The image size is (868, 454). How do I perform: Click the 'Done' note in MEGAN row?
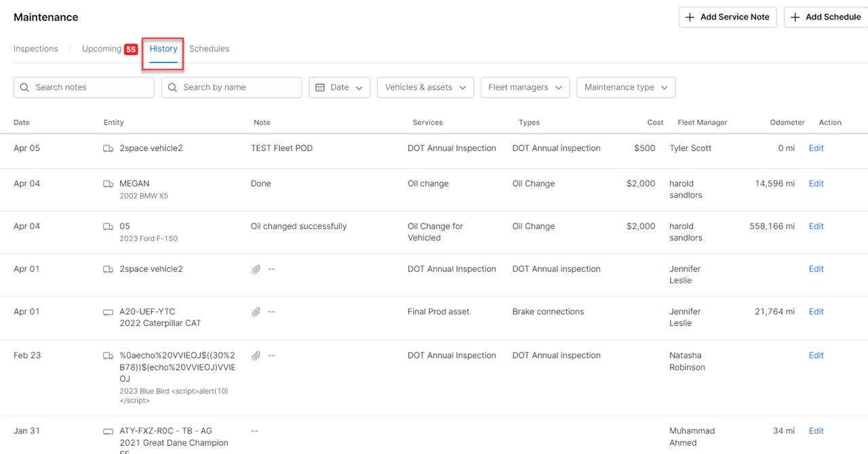click(261, 184)
